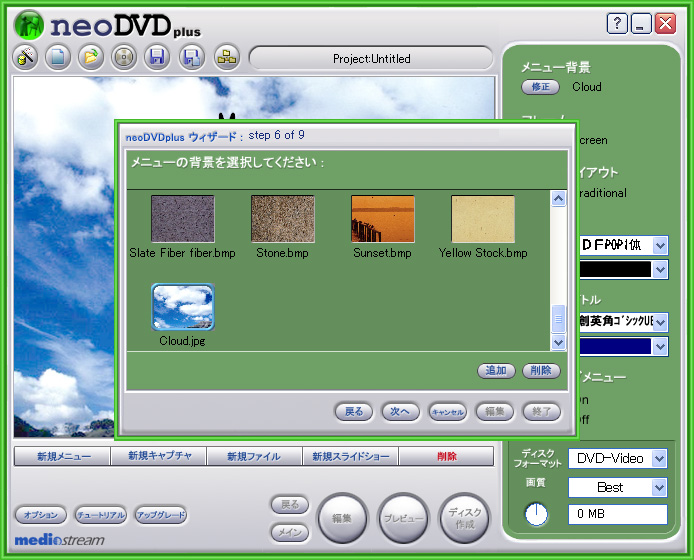Select the Cloud.jpg thumbnail

tap(183, 307)
